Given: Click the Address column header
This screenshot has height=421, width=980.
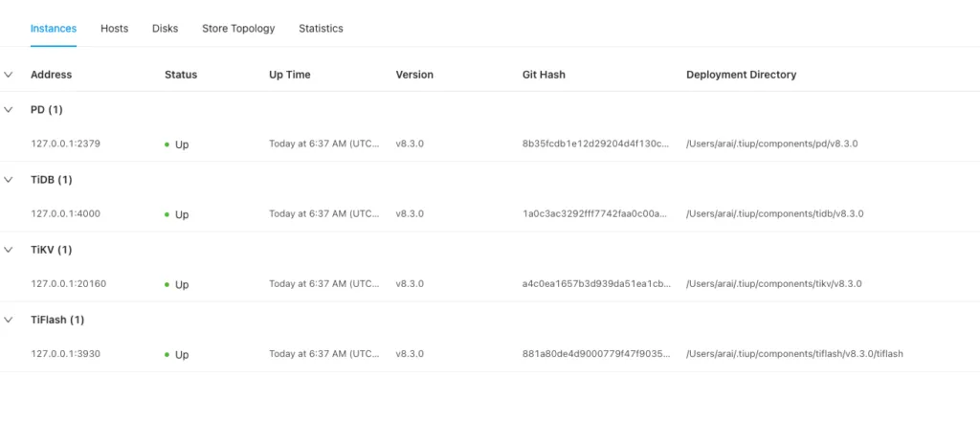Looking at the screenshot, I should click(x=52, y=75).
